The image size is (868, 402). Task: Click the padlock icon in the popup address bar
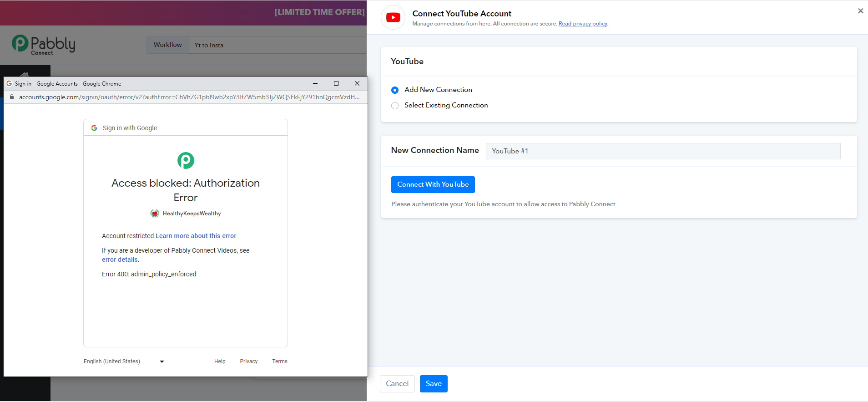[12, 97]
